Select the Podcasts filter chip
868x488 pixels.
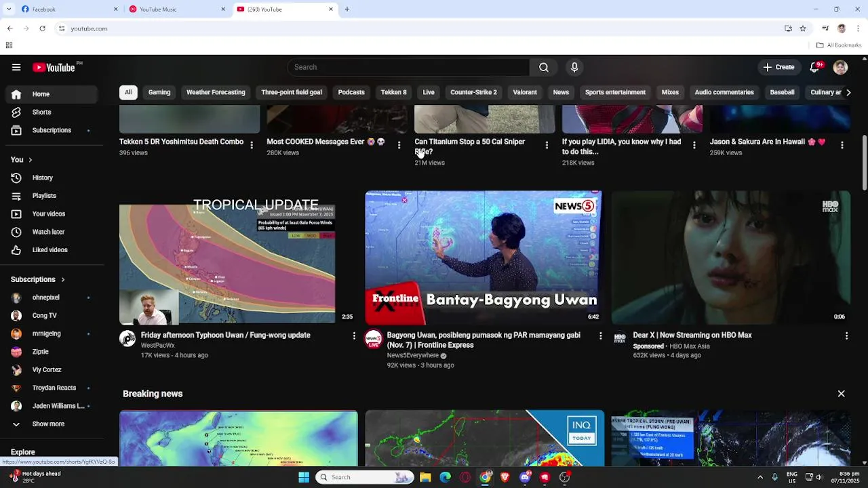point(351,92)
